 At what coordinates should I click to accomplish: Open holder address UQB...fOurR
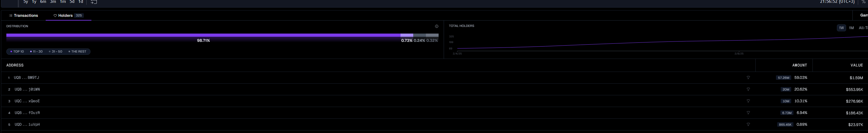click(27, 113)
